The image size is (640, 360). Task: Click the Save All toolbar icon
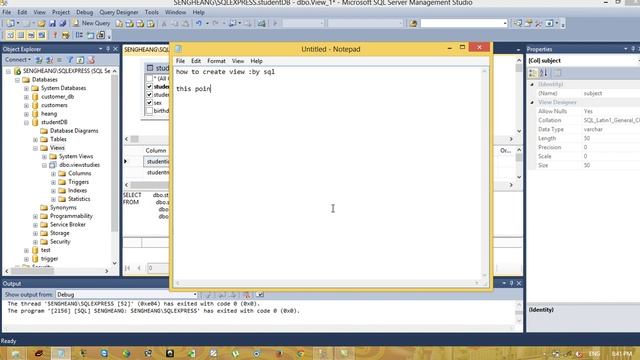pyautogui.click(x=63, y=23)
